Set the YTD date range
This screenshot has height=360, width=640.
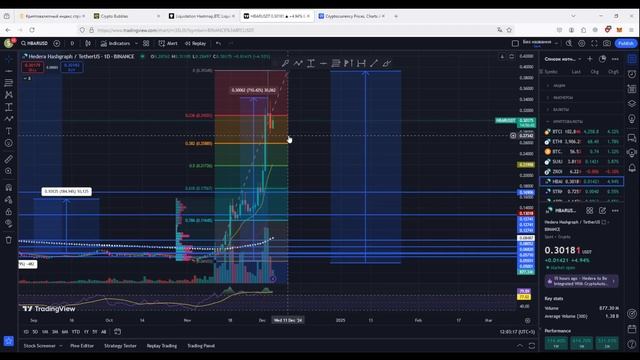click(76, 332)
